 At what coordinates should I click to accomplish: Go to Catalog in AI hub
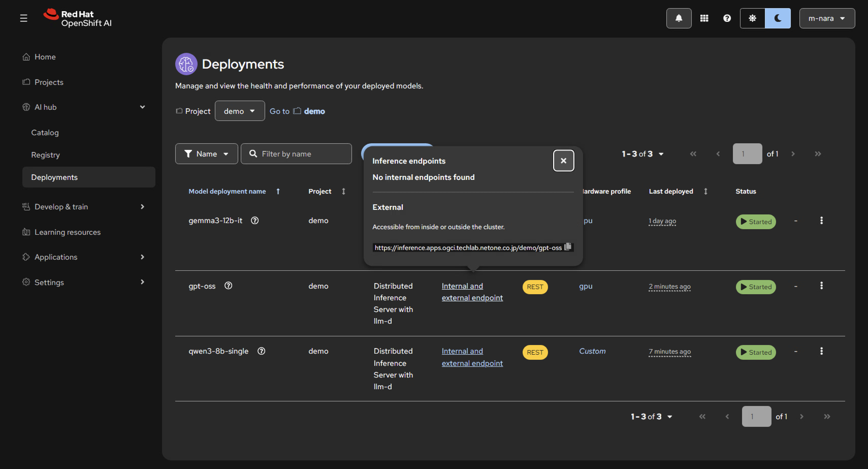(x=45, y=133)
